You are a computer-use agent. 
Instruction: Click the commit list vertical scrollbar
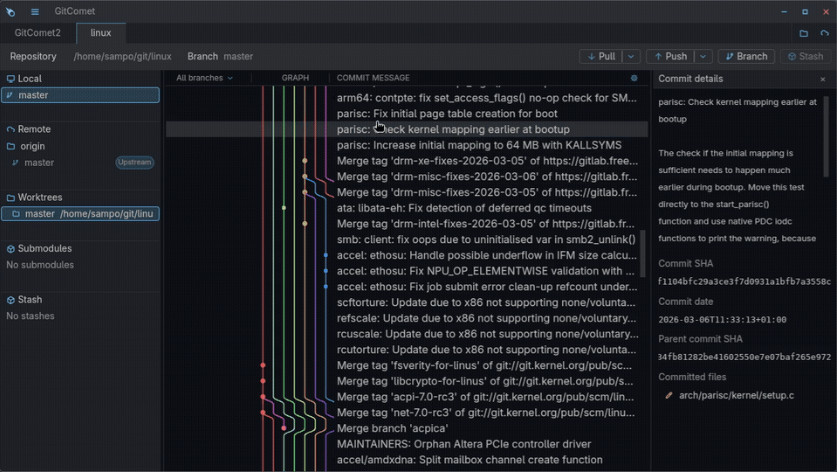pyautogui.click(x=643, y=254)
